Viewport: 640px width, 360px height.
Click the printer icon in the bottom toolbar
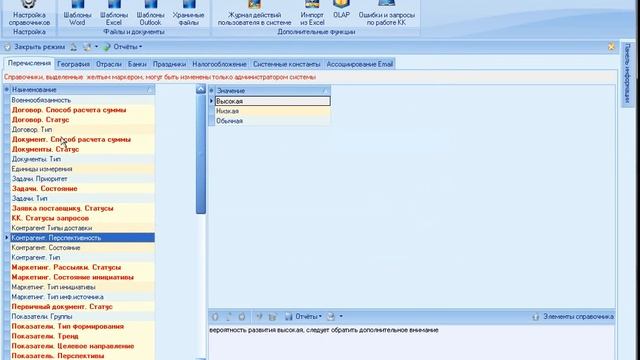tap(331, 316)
